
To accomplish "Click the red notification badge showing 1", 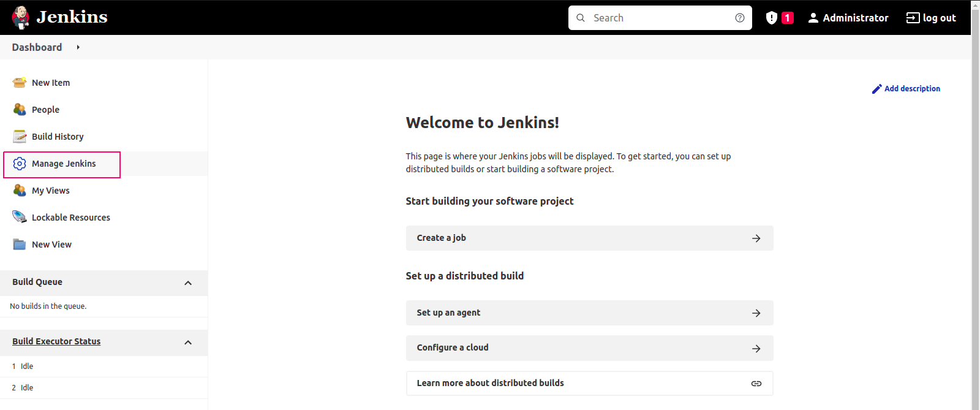I will (788, 18).
